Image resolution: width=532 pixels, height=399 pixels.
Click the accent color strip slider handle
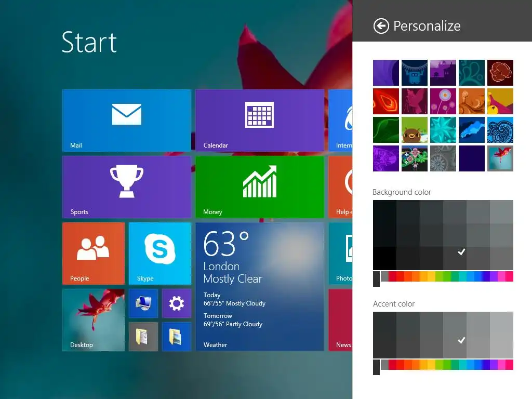[376, 367]
